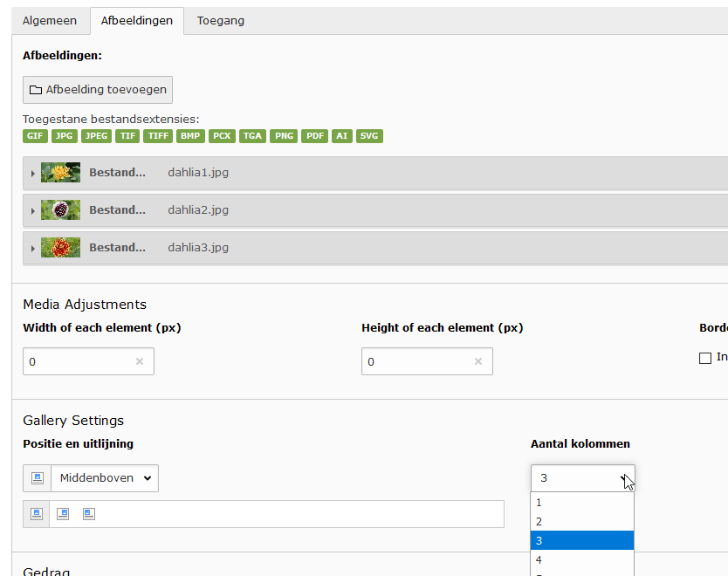Switch to the Algemeen tab
Viewport: 728px width, 576px height.
pyautogui.click(x=50, y=21)
